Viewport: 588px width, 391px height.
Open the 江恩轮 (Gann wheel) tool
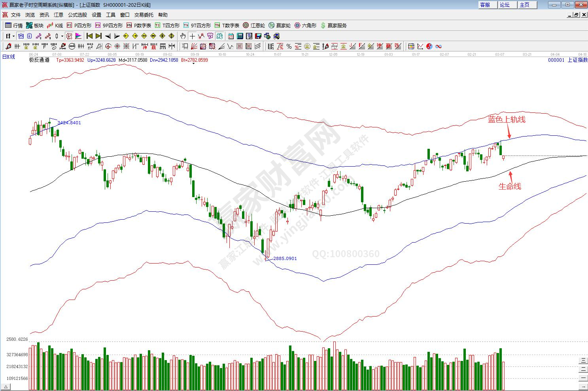pos(254,25)
